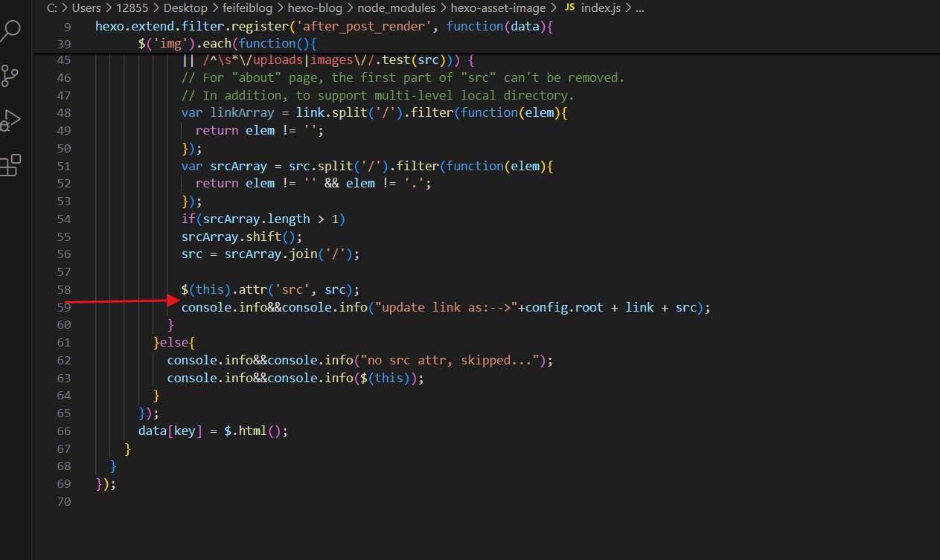Open the Extensions view
Screen dimensions: 940x560
tap(10, 165)
